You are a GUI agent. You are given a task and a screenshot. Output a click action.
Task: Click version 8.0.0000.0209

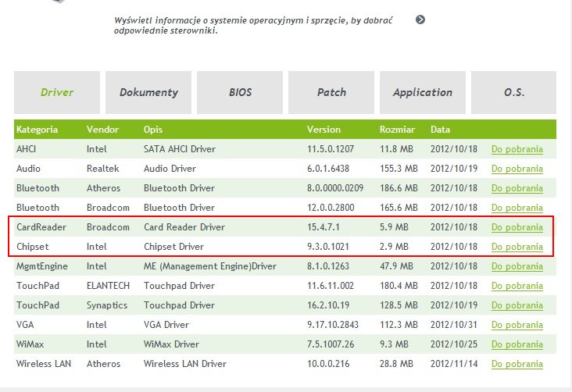(335, 188)
